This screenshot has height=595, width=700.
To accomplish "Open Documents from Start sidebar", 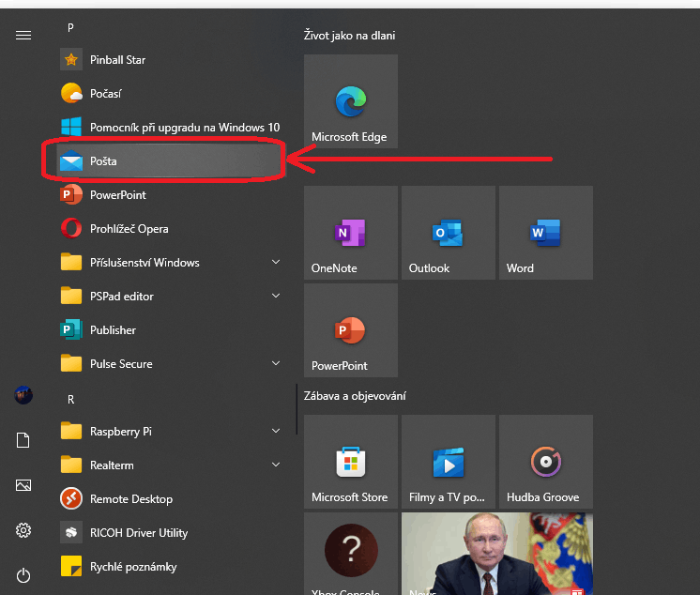I will [23, 440].
